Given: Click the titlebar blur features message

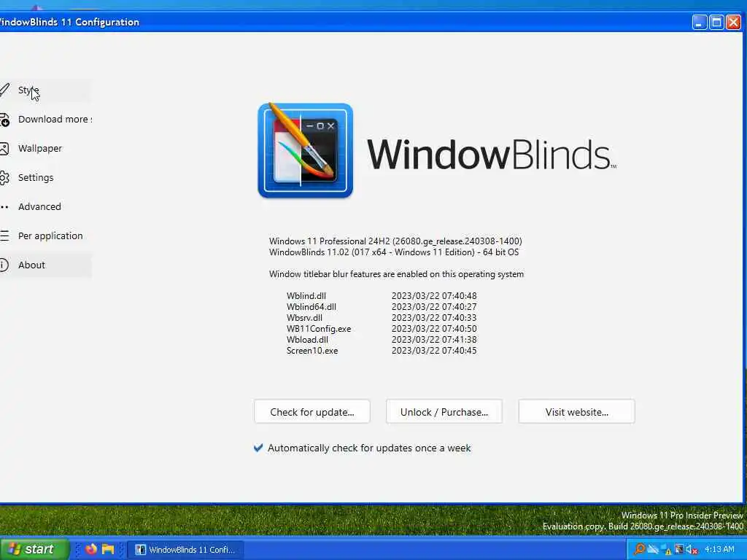Looking at the screenshot, I should pyautogui.click(x=396, y=274).
